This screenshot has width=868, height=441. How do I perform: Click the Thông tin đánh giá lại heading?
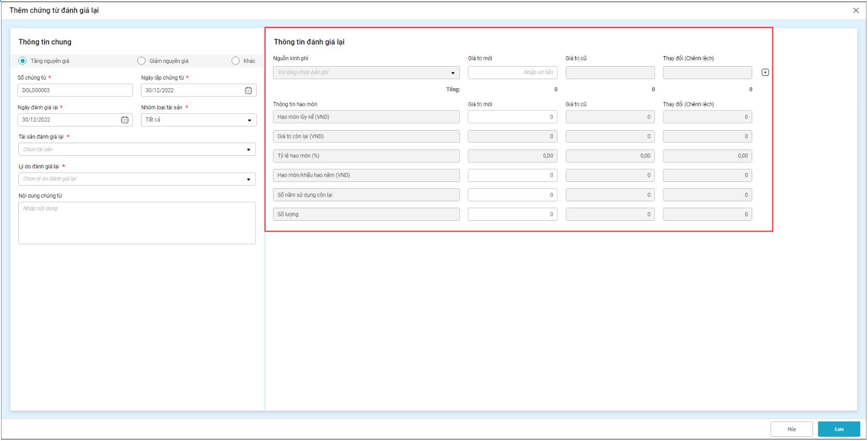pyautogui.click(x=309, y=42)
